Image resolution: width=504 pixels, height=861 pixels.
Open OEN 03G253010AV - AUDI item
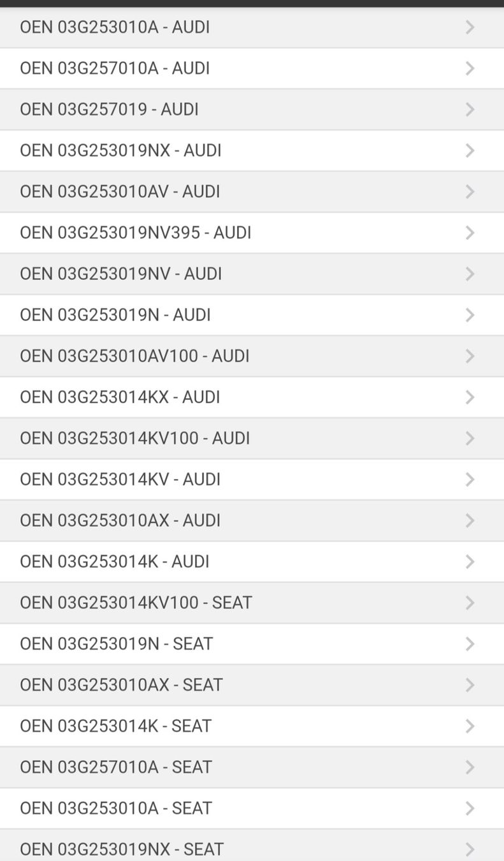click(x=120, y=191)
